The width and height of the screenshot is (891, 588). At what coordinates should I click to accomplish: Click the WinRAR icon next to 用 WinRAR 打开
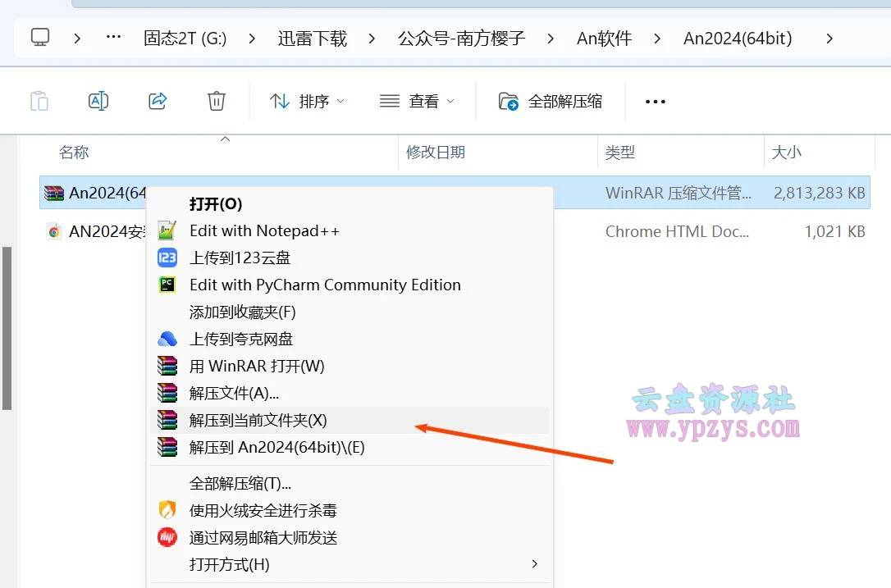(x=167, y=366)
